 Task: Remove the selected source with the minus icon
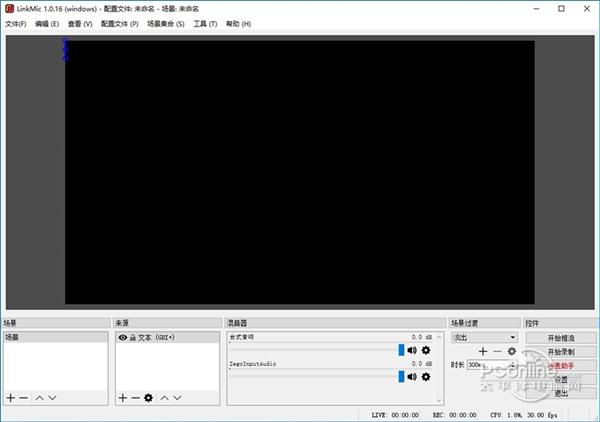(135, 398)
